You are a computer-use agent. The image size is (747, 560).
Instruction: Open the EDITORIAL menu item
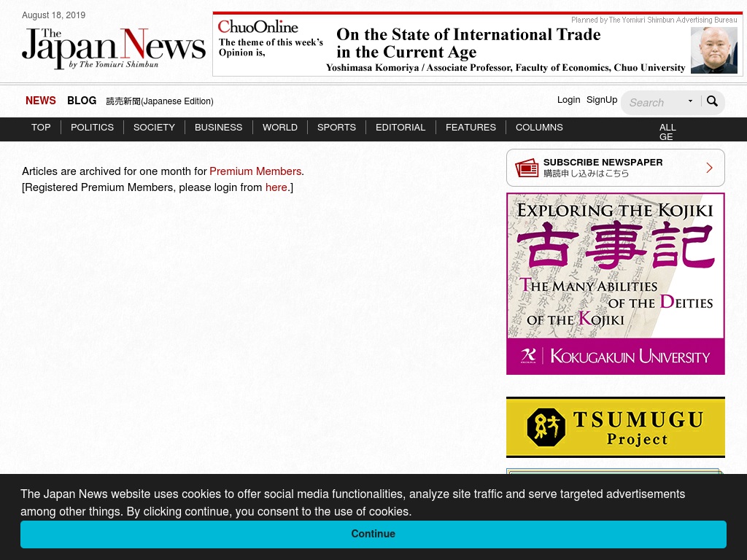tap(400, 127)
